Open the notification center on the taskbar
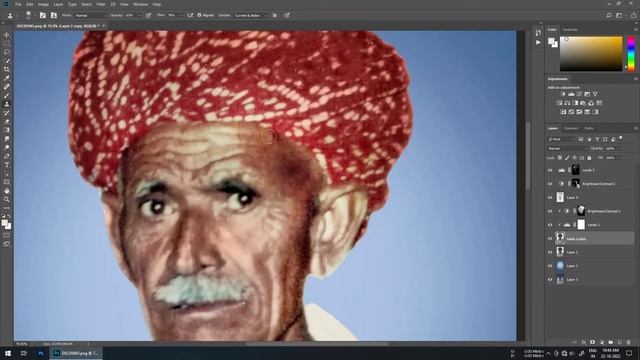Screen dimensions: 640x360 [x=629, y=353]
